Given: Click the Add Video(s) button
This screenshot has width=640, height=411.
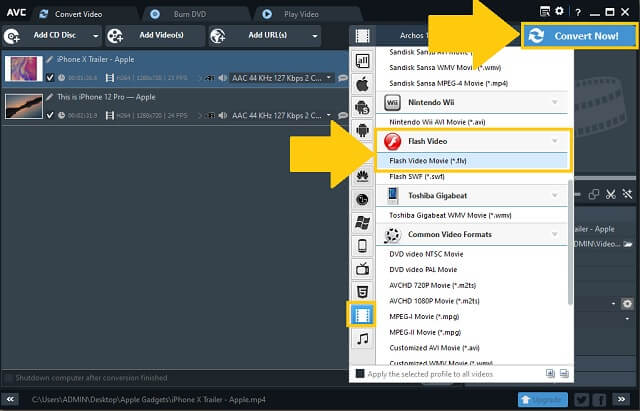Looking at the screenshot, I should point(155,36).
